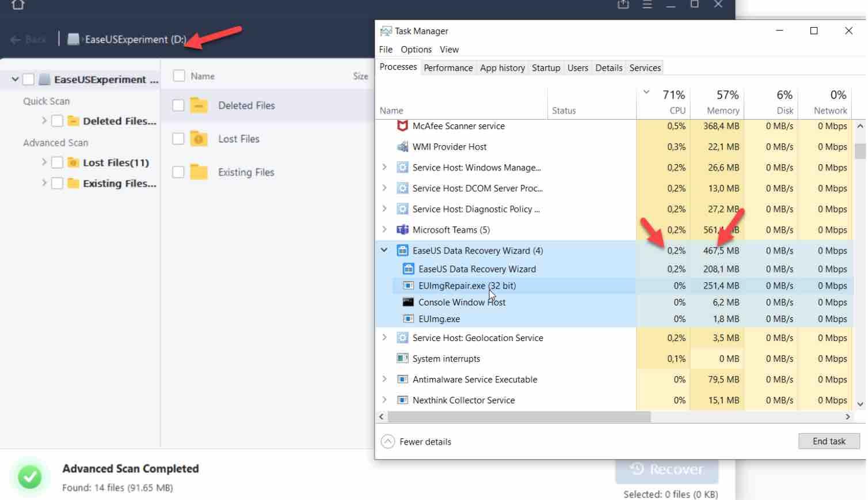
Task: Click Task Manager vertical scrollbar thumb
Action: tap(860, 151)
